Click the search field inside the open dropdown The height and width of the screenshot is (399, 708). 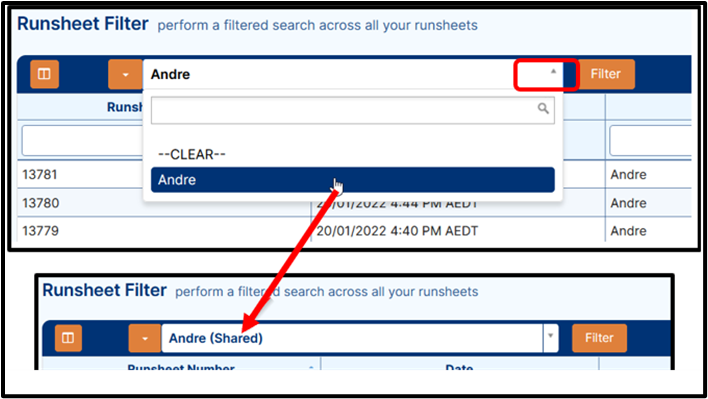(x=353, y=110)
